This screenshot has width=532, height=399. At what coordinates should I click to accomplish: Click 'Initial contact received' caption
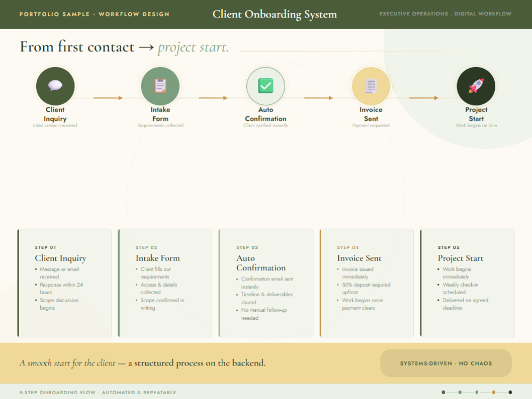point(55,126)
